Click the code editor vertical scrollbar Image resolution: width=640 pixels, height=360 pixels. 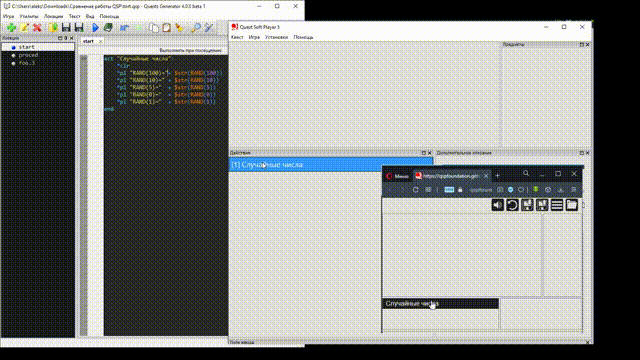(84, 196)
